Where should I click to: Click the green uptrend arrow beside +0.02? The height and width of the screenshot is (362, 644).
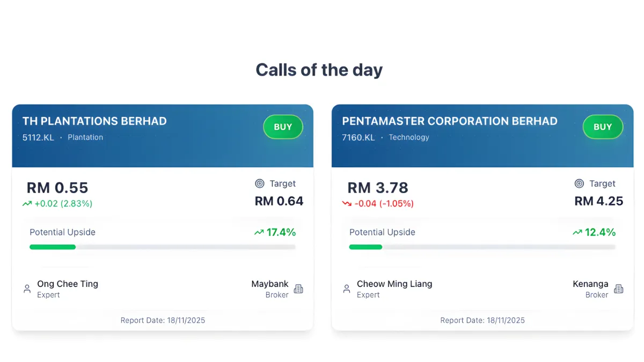click(27, 204)
